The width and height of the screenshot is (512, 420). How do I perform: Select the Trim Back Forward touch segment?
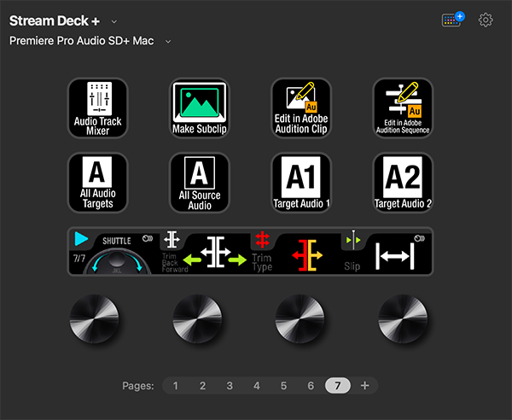click(x=205, y=252)
